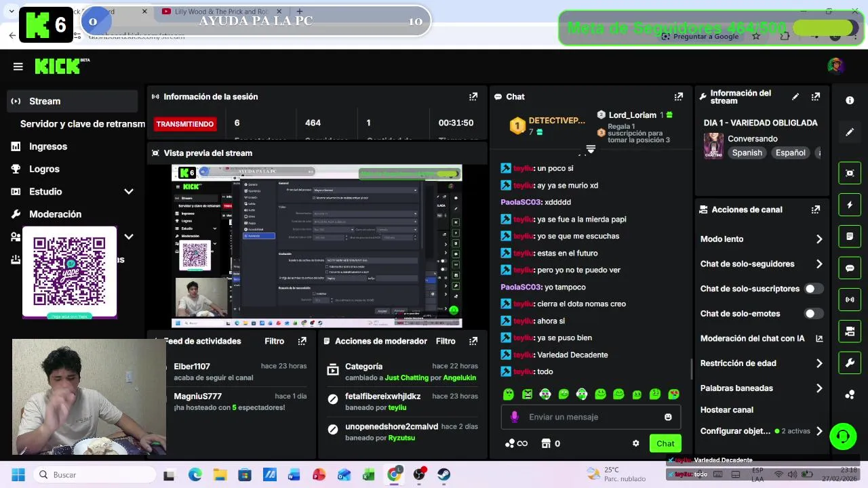Click the Windows taskbar Buscar search box
Viewport: 868px width, 488px height.
pos(95,474)
